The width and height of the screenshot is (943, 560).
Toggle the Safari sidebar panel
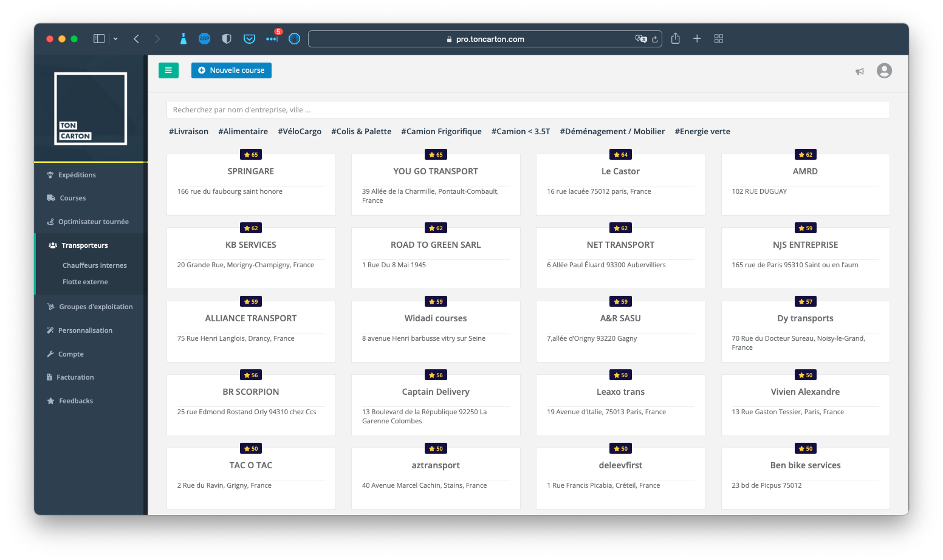(x=99, y=39)
